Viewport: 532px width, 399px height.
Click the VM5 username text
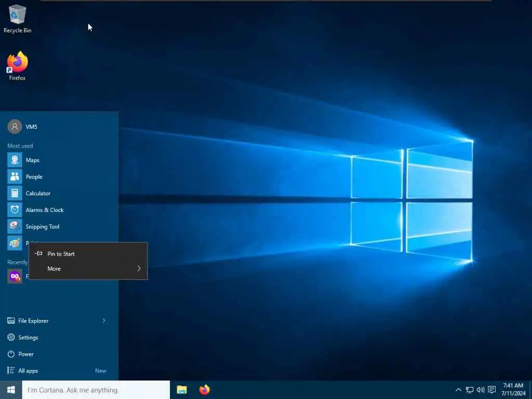pos(32,127)
